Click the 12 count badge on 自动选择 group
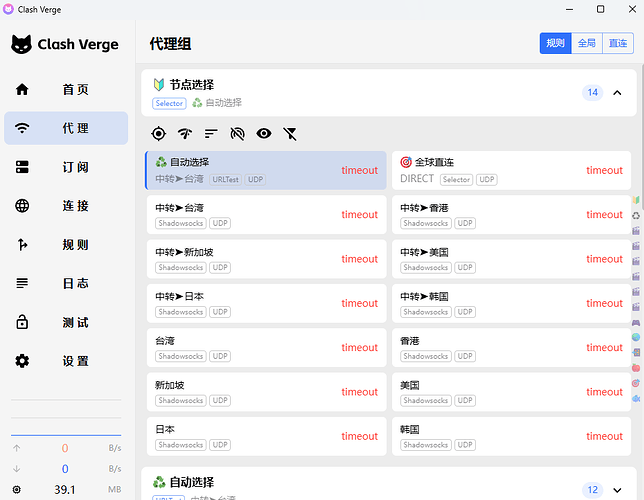The width and height of the screenshot is (644, 500). tap(592, 490)
